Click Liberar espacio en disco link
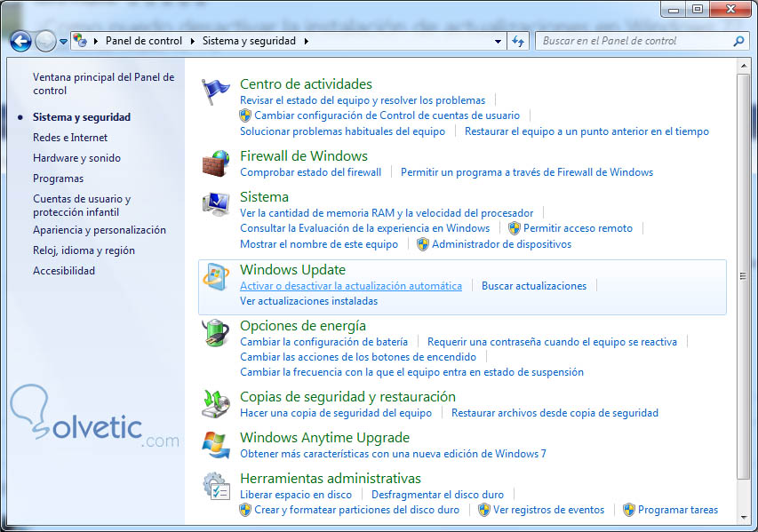Screen dimensions: 758x532 [x=296, y=495]
